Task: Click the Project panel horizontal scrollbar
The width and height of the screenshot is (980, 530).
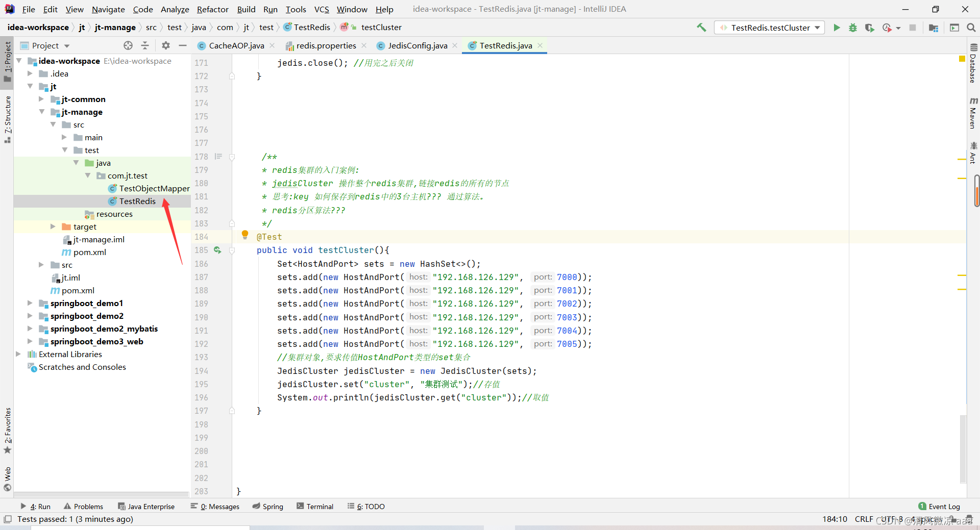Action: pyautogui.click(x=101, y=494)
